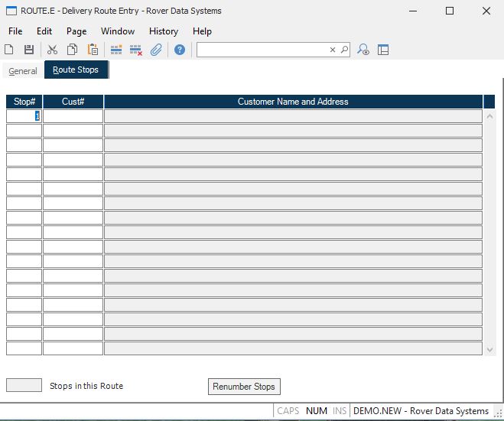504x421 pixels.
Task: Click the insert row toolbar icon
Action: click(116, 50)
